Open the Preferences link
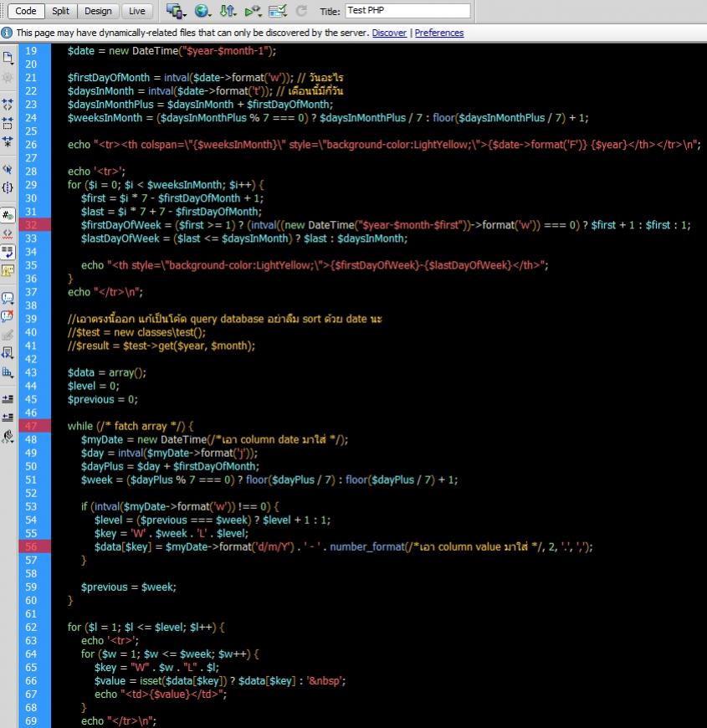 pyautogui.click(x=438, y=33)
